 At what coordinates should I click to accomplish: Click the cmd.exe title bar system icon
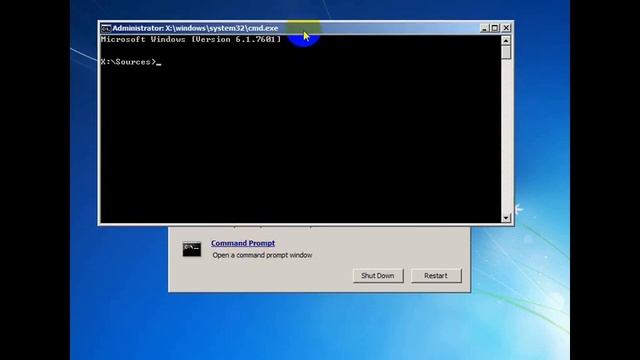(106, 28)
